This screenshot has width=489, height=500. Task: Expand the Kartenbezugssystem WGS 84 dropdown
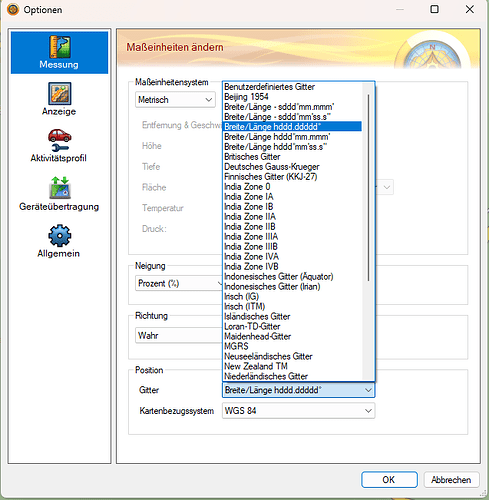pyautogui.click(x=298, y=411)
